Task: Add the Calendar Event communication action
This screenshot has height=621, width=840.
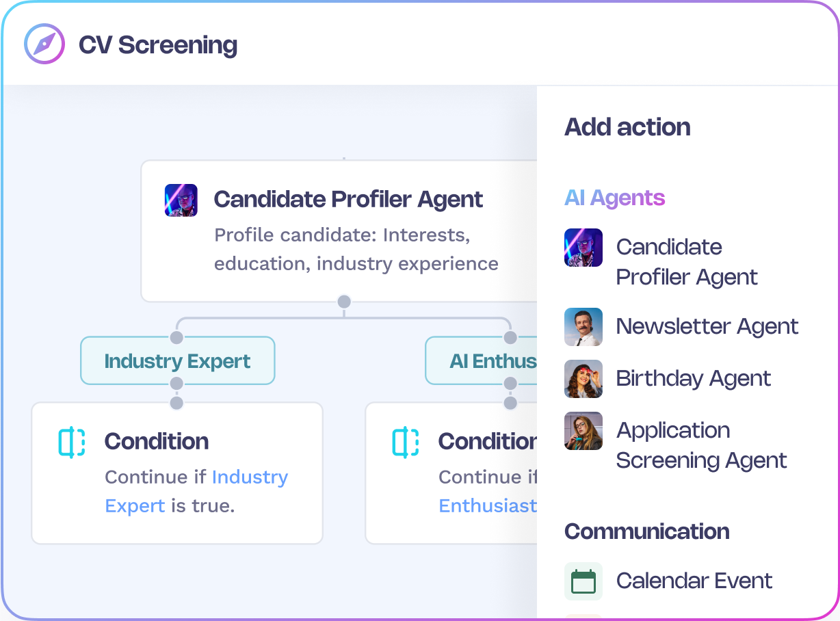Action: (x=694, y=581)
